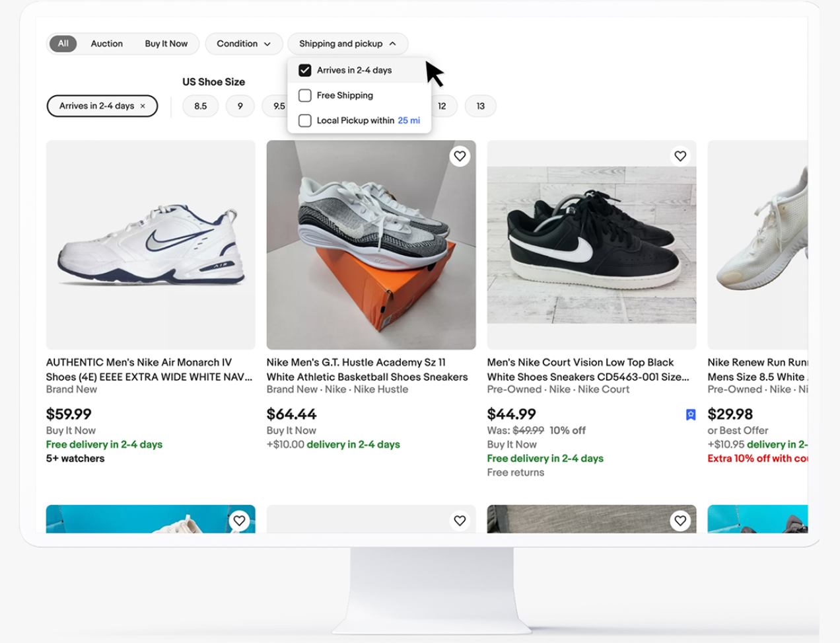Change the 25 mi pickup distance link
Viewport: 840px width, 643px height.
click(x=409, y=121)
